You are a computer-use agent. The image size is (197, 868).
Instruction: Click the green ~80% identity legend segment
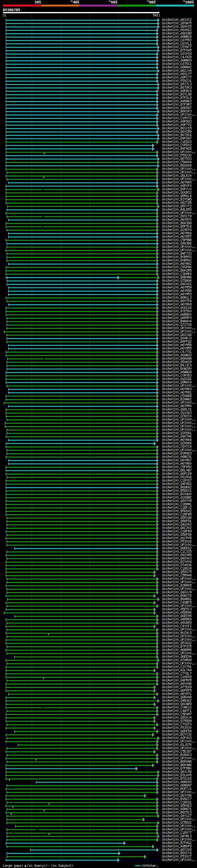tap(136, 6)
